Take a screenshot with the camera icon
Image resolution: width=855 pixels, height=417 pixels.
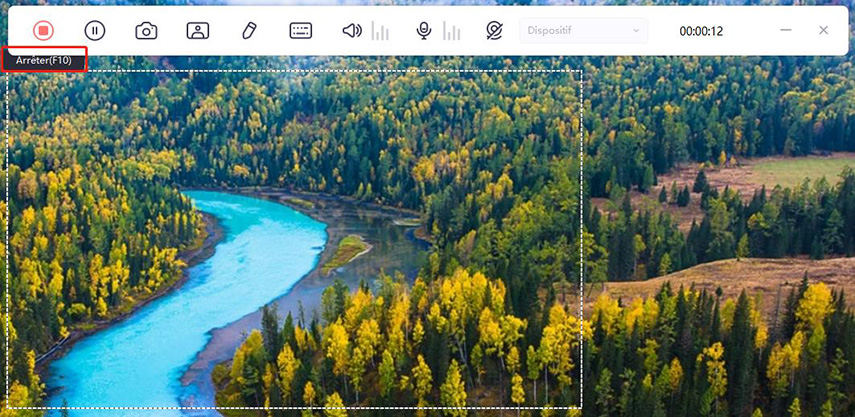coord(146,31)
